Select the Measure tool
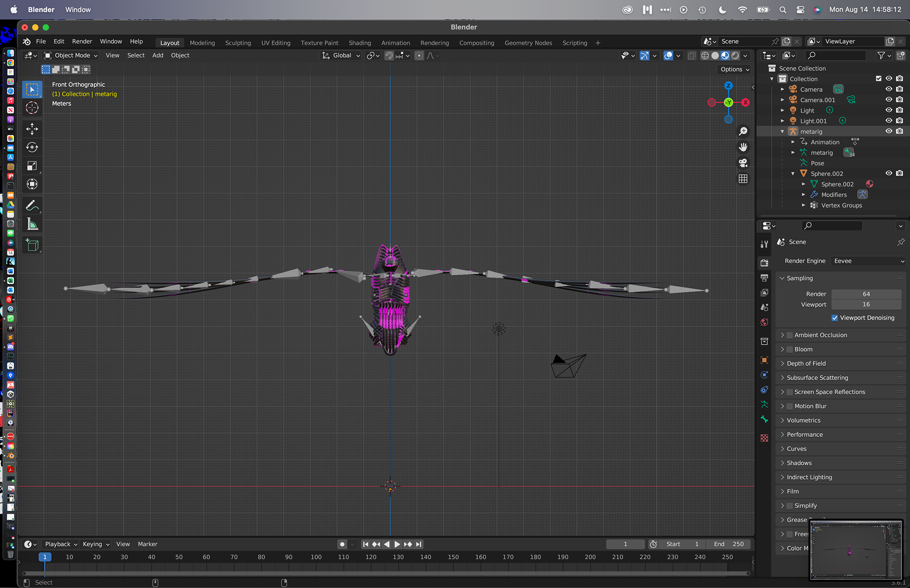 click(32, 224)
